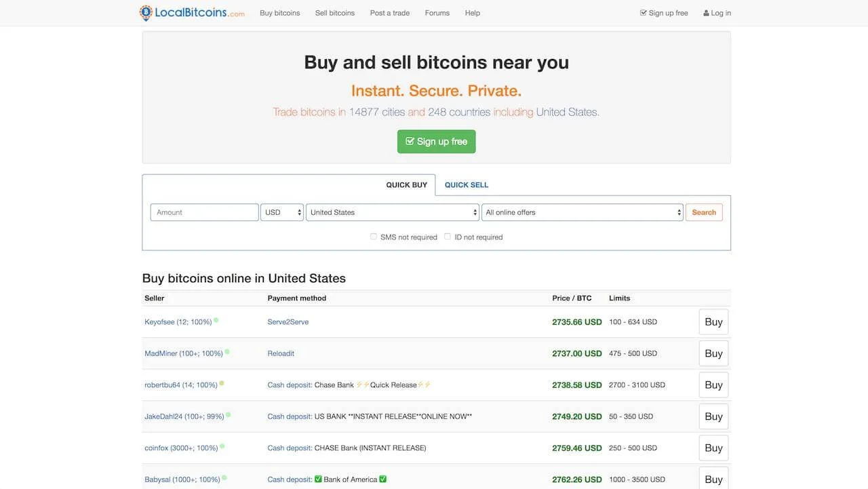
Task: Select the person icon beside Log in
Action: pos(705,12)
